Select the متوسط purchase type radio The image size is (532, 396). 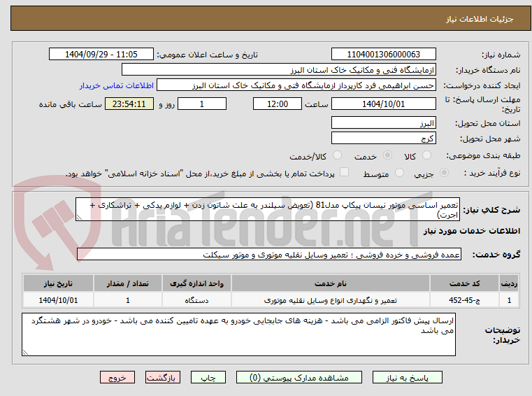pos(399,173)
